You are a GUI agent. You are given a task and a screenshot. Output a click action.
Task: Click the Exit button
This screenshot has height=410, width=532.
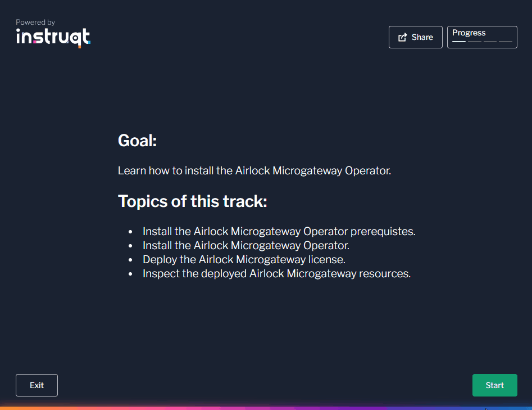tap(37, 385)
